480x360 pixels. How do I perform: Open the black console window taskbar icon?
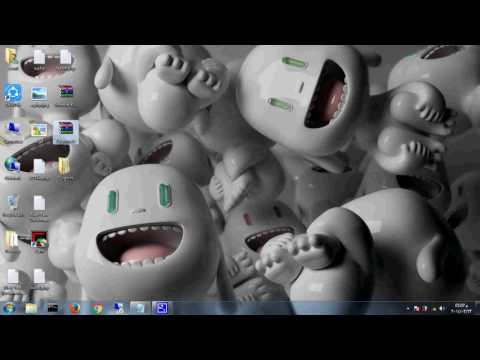point(53,308)
